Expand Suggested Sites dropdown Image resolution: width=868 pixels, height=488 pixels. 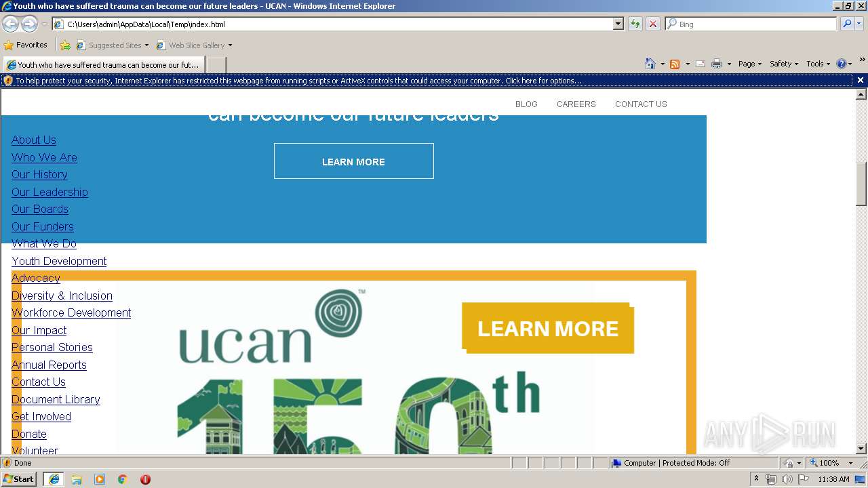(146, 45)
